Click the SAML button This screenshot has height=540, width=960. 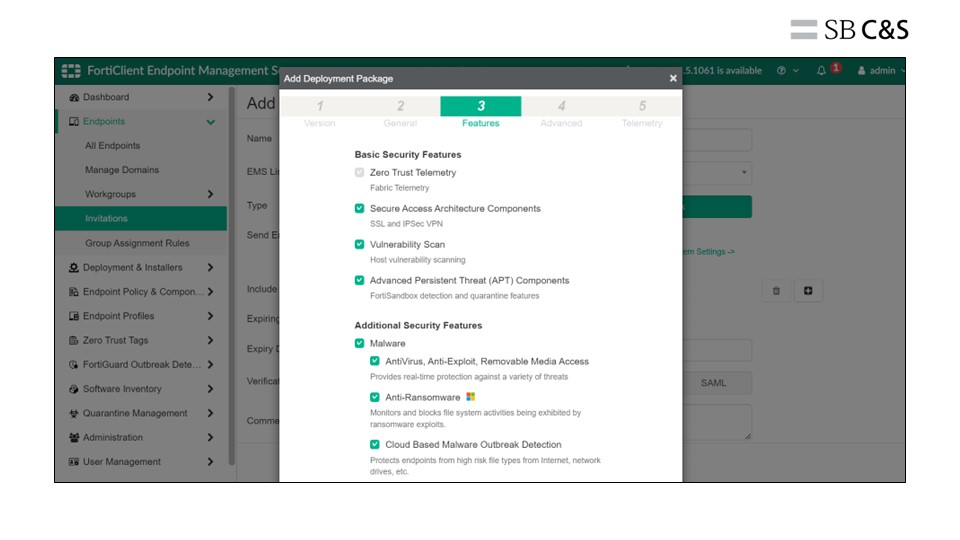(713, 383)
